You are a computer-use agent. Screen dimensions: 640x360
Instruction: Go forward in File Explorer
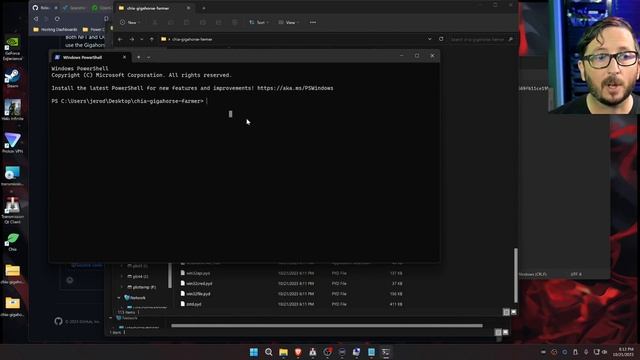tap(131, 39)
